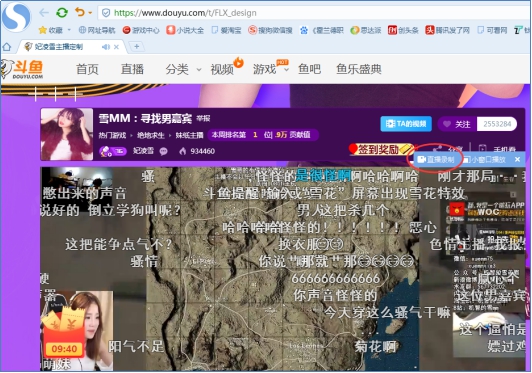Open 视频 in Douyu navigation
The width and height of the screenshot is (532, 373).
point(222,69)
